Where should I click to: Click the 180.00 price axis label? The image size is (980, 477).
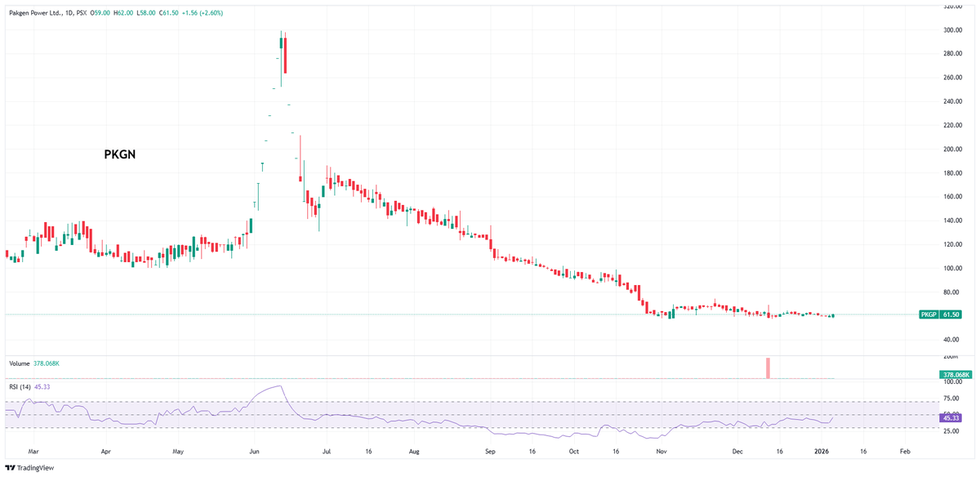coord(954,173)
